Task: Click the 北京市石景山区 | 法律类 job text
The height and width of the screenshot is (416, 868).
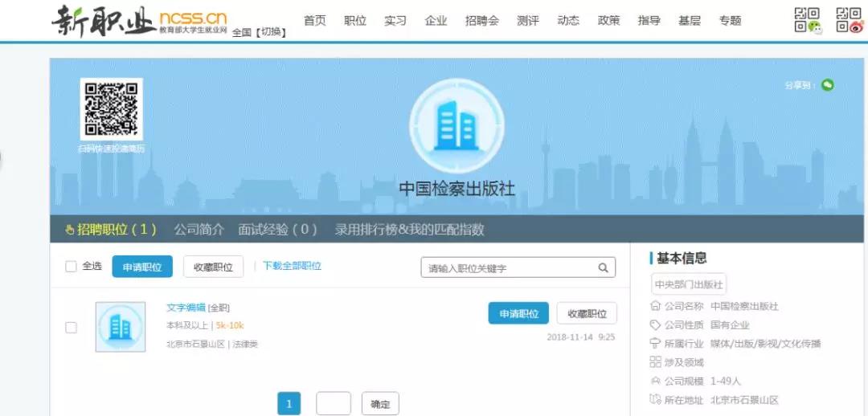Action: 212,344
